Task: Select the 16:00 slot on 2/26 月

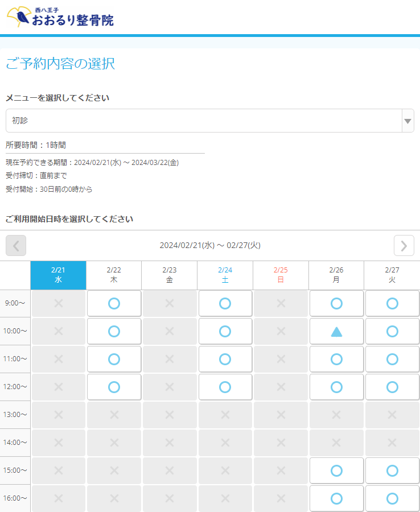Action: (336, 498)
